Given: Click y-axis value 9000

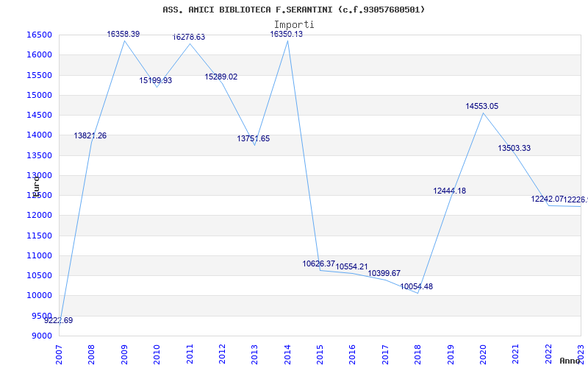Looking at the screenshot, I should [x=40, y=336].
